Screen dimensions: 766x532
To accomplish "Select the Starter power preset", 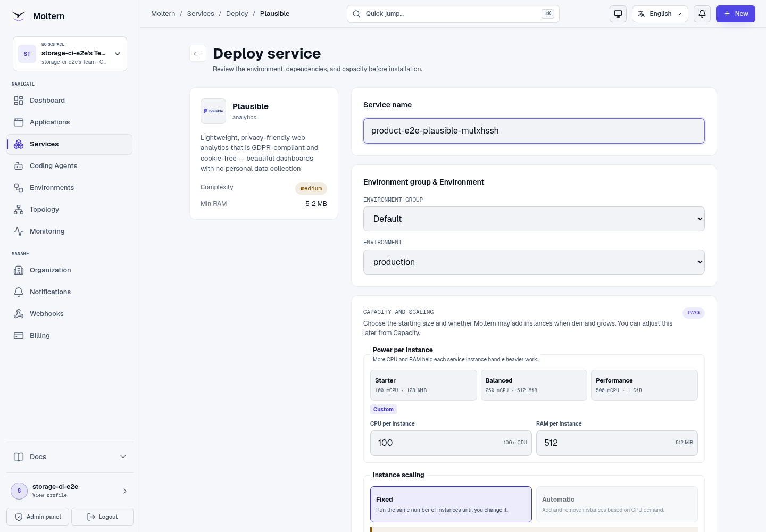I will [x=423, y=385].
